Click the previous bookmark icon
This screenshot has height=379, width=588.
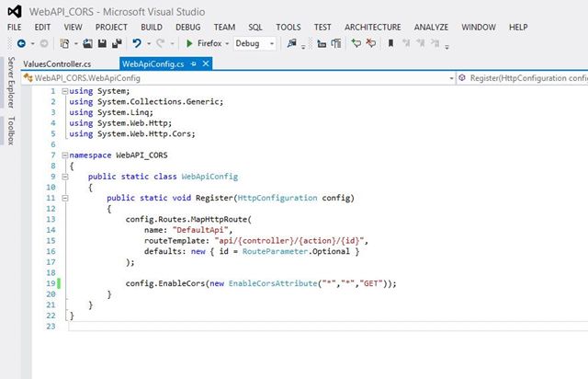406,43
